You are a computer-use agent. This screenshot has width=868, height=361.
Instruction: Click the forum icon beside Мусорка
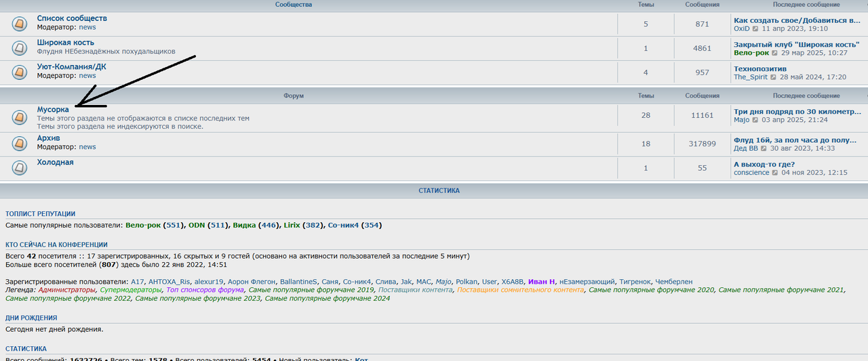tap(20, 117)
